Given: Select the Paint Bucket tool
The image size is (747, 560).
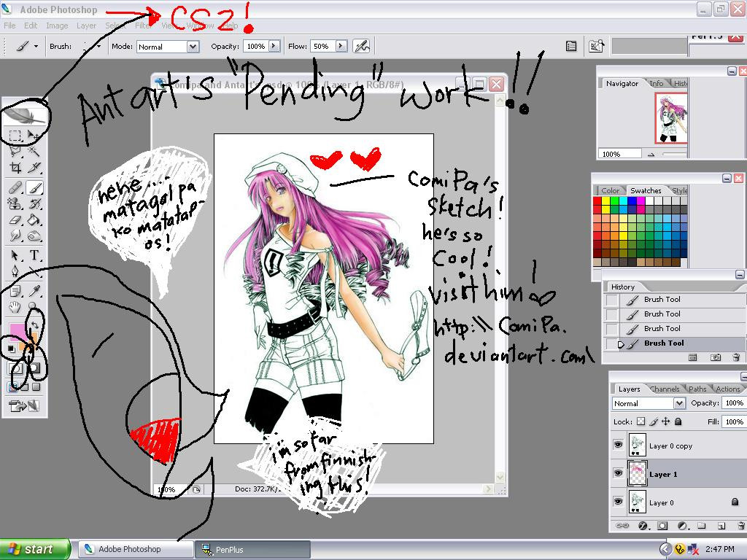Looking at the screenshot, I should click(34, 220).
